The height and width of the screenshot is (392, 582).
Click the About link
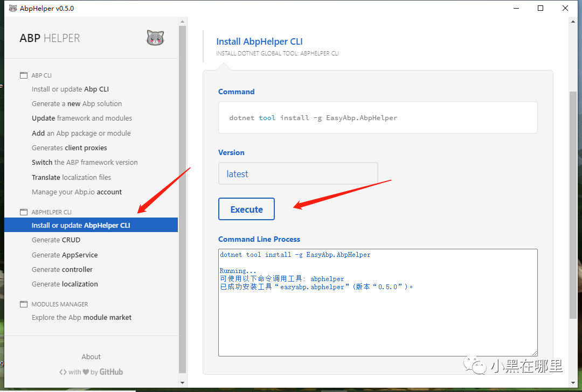[91, 357]
